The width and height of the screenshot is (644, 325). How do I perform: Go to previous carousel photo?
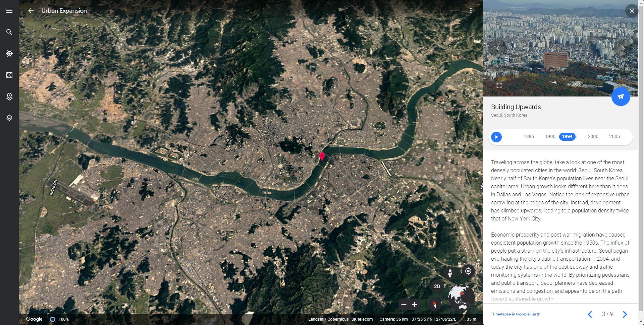tap(497, 48)
